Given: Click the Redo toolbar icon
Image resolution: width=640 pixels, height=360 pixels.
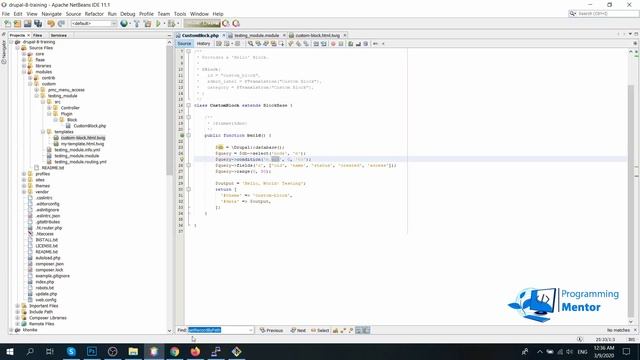Looking at the screenshot, I should [x=61, y=24].
